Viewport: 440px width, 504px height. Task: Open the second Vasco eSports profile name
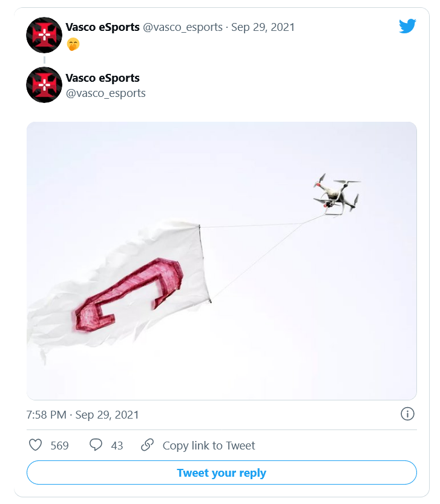(x=102, y=78)
